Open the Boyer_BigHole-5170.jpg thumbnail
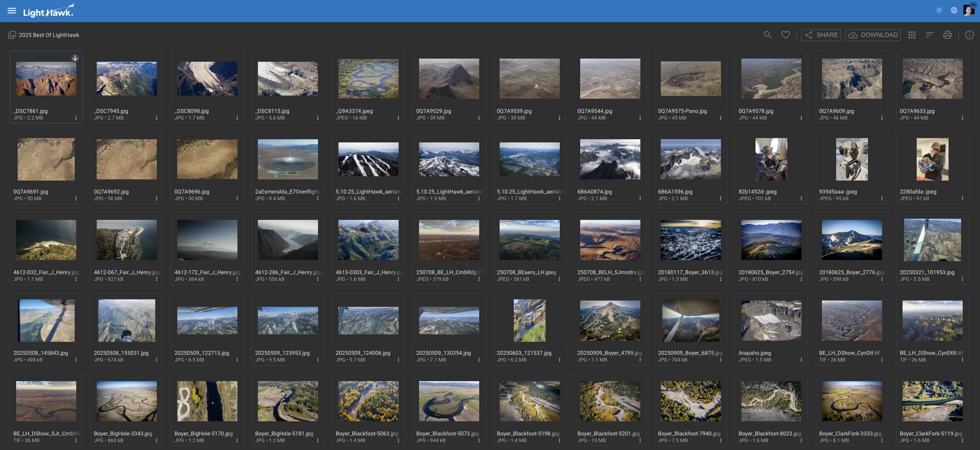 207,401
